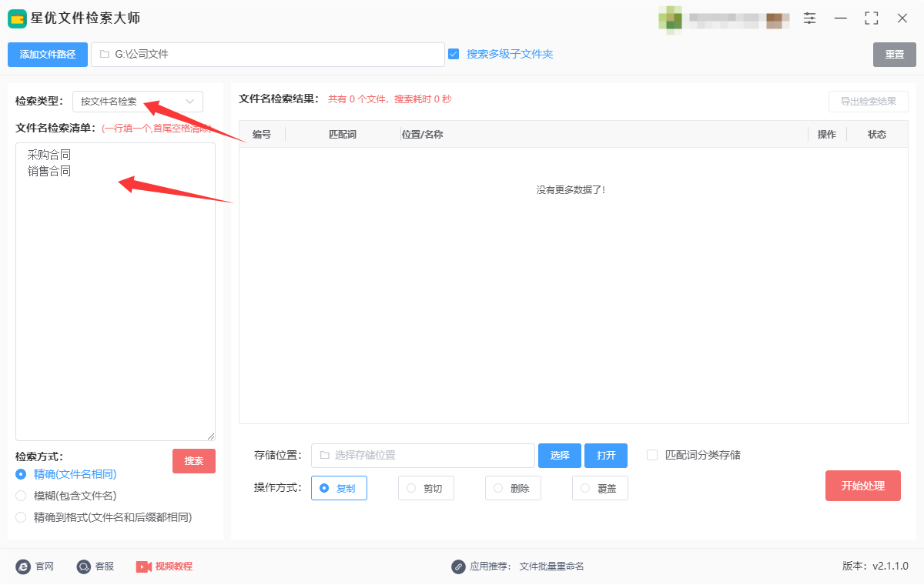Click the folder icon in G:\公司文件 path field

coord(104,55)
